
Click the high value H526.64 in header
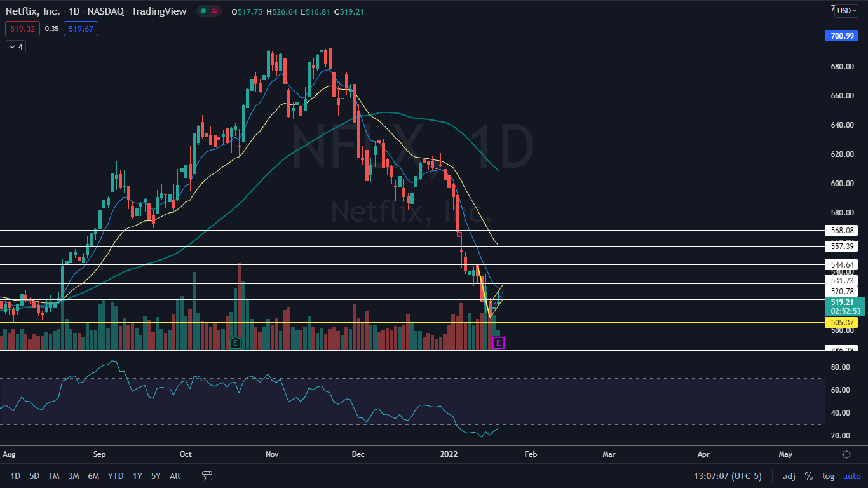pyautogui.click(x=283, y=11)
